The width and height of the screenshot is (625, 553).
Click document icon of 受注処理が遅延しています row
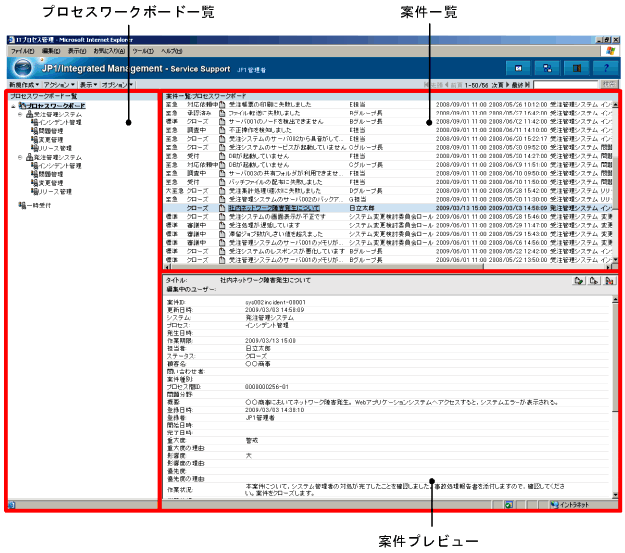pyautogui.click(x=222, y=225)
